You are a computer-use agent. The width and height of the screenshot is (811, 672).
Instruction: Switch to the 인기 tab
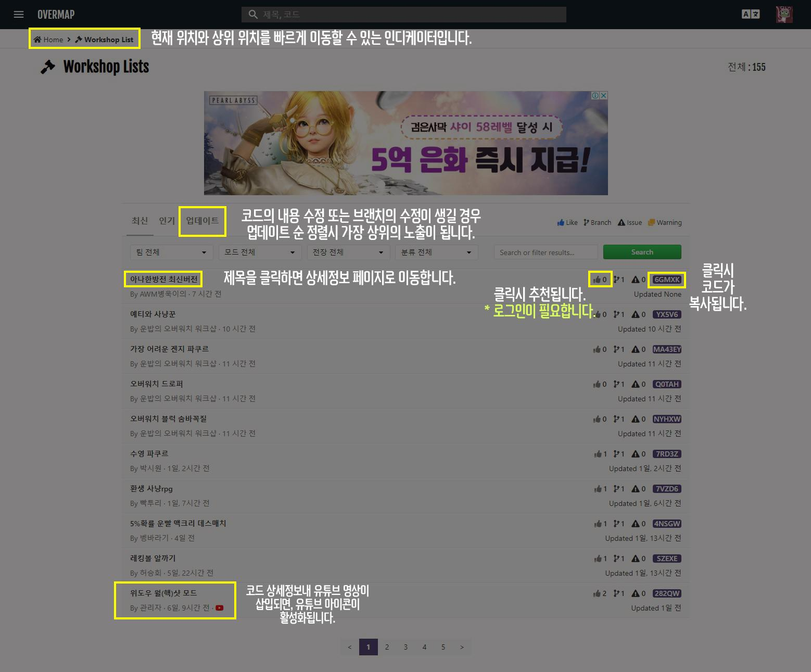tap(167, 221)
